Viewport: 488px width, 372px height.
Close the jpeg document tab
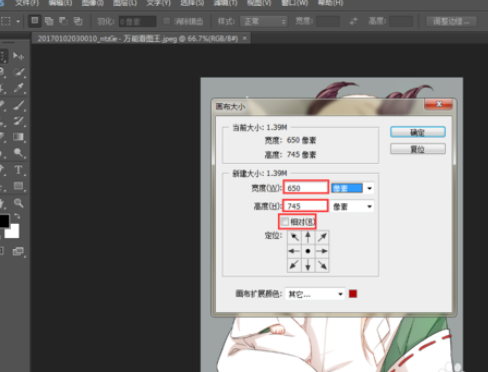(245, 39)
